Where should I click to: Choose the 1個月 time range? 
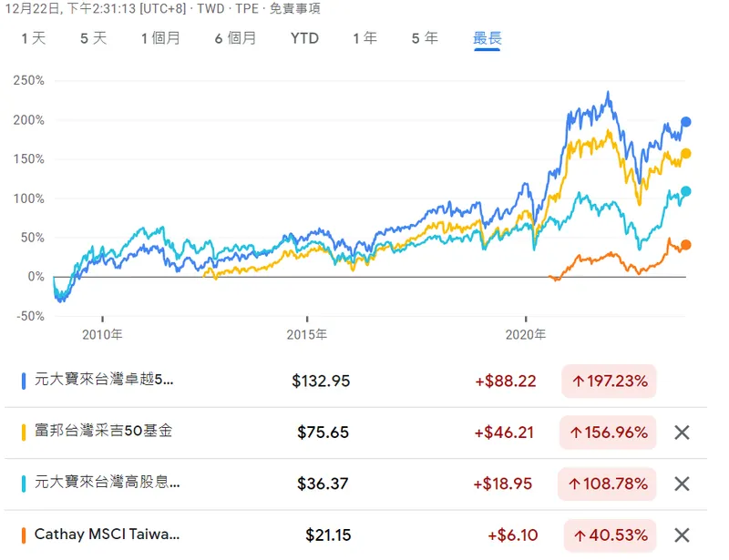(160, 38)
